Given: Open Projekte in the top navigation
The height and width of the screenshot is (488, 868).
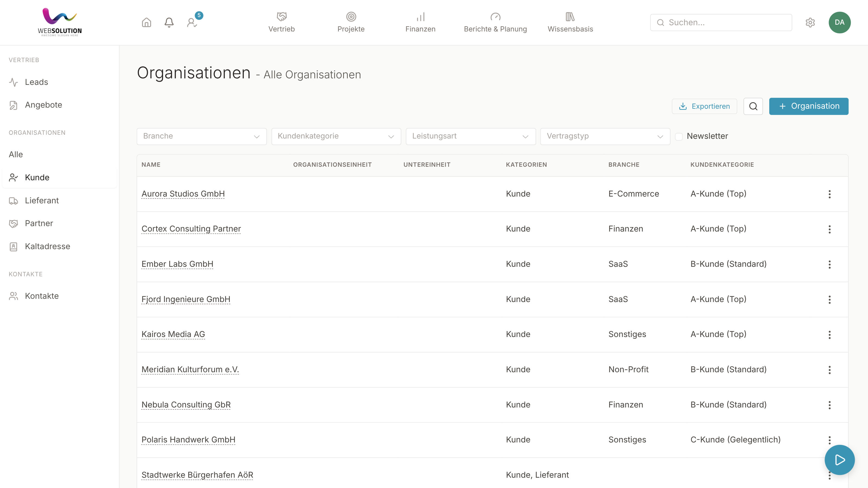Looking at the screenshot, I should click(x=351, y=22).
